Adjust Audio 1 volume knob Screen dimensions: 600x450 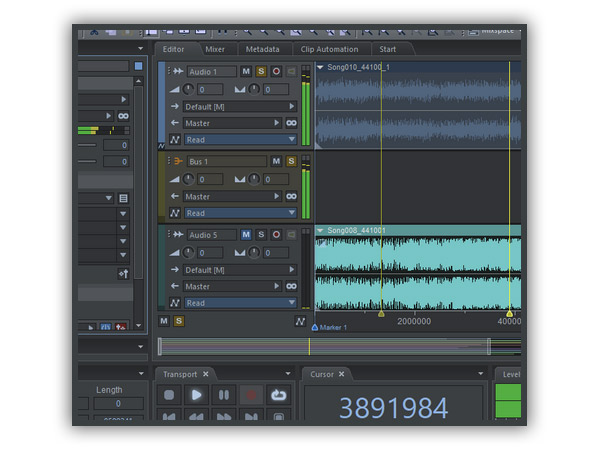[188, 89]
